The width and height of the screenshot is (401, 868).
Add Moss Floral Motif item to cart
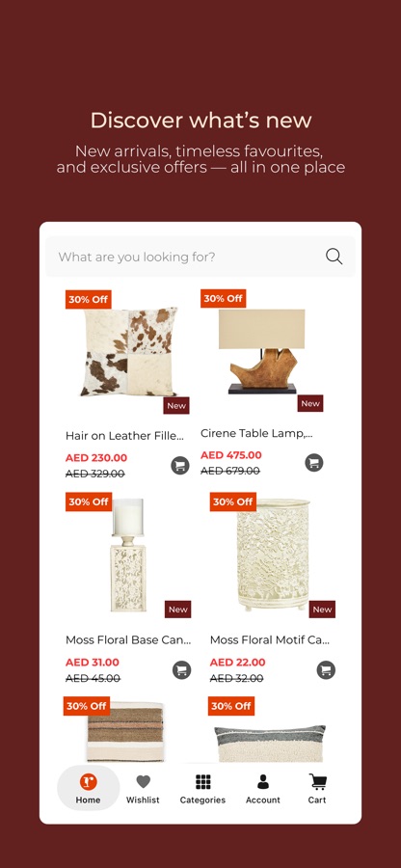pyautogui.click(x=326, y=670)
